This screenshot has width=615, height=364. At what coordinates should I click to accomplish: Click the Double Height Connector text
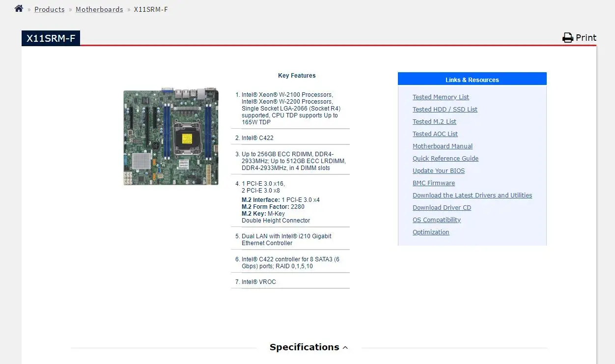pyautogui.click(x=276, y=221)
